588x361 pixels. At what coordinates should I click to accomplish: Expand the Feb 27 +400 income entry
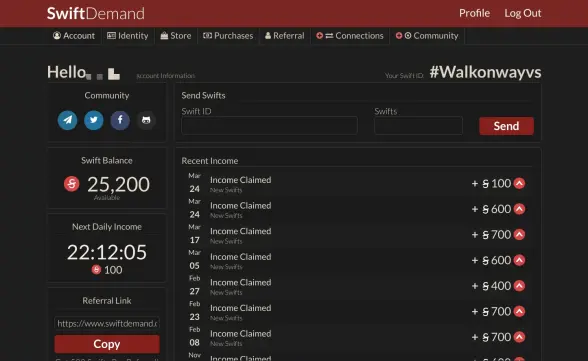(x=519, y=286)
